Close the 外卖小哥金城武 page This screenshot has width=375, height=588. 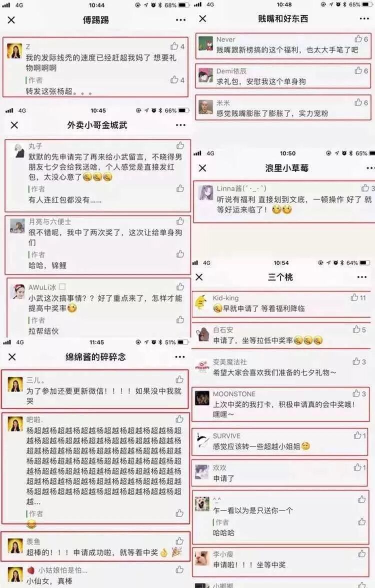coord(14,125)
